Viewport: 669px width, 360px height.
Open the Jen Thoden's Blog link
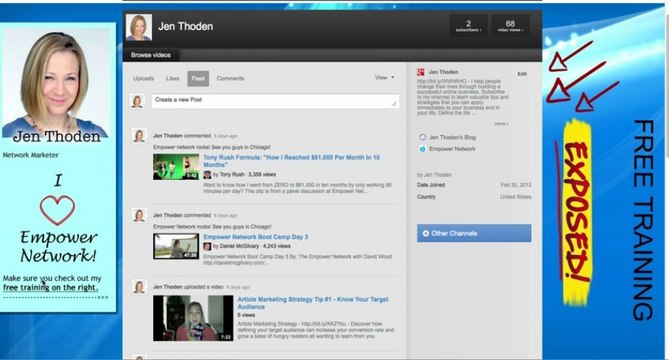[453, 137]
